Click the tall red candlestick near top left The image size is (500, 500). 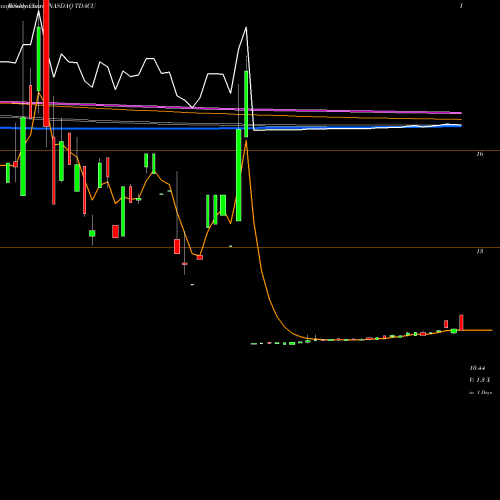[x=46, y=63]
